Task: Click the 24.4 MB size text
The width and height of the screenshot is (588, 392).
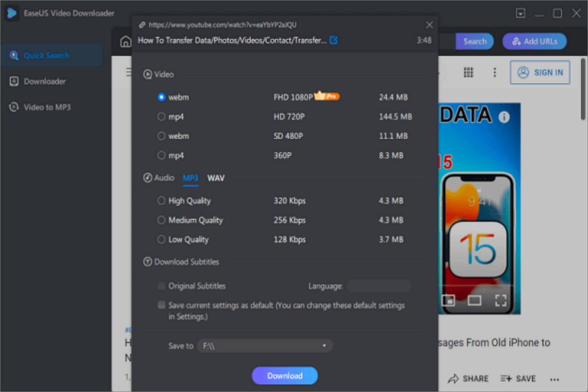Action: 393,98
